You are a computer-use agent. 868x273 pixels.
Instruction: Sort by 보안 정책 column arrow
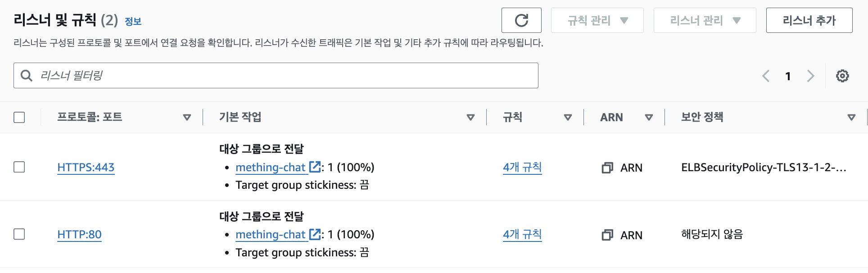tap(851, 118)
